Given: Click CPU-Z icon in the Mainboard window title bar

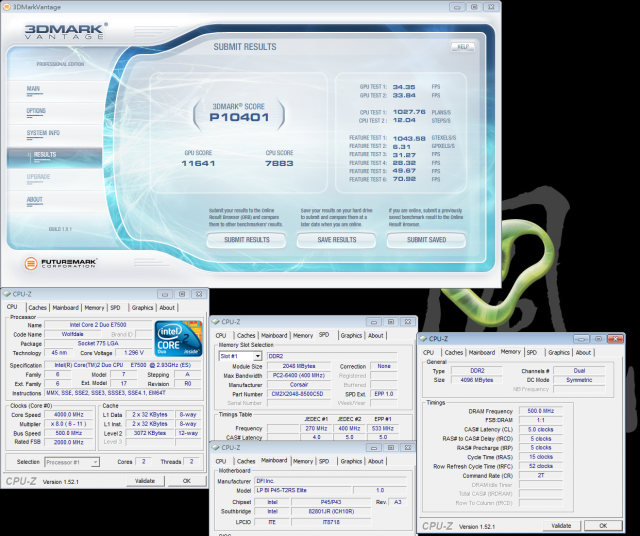Looking at the screenshot, I should point(216,447).
